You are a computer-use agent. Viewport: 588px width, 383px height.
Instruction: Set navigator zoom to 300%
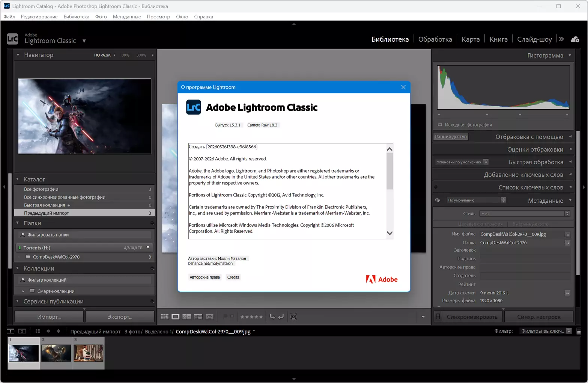click(x=141, y=55)
